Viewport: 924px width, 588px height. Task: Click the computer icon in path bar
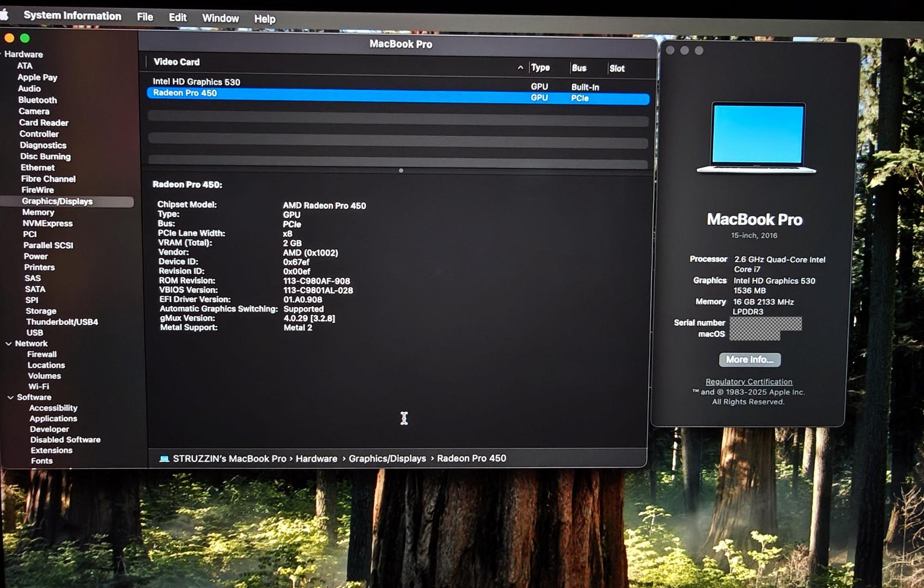pos(164,459)
